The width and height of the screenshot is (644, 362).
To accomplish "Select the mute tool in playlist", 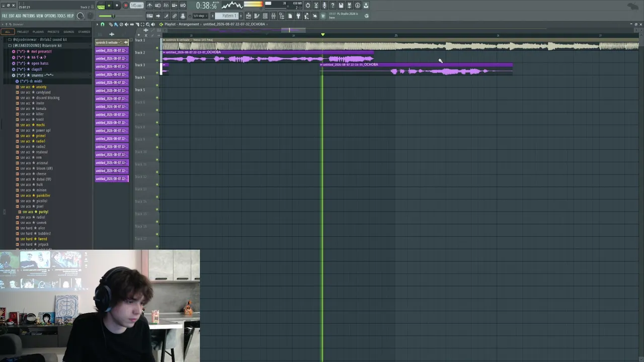I will (x=126, y=24).
